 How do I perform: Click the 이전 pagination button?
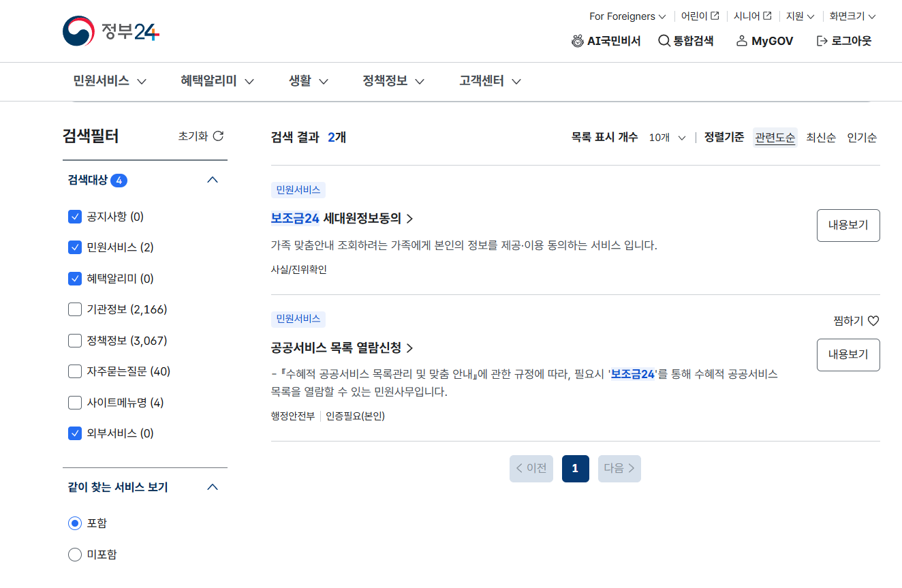531,469
